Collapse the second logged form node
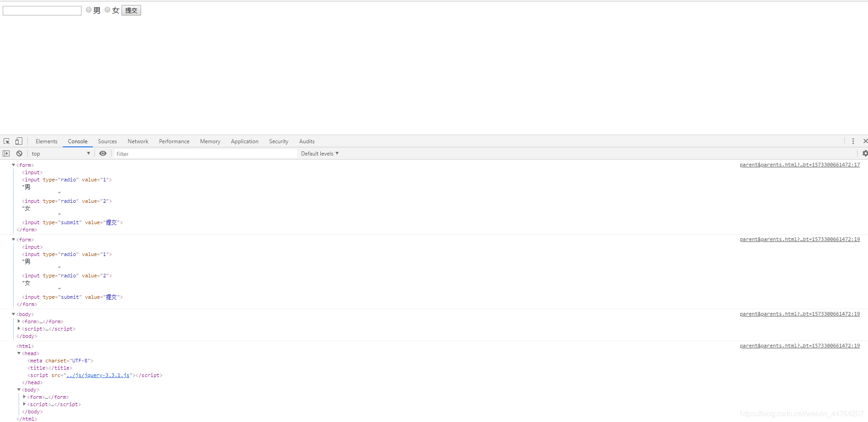The width and height of the screenshot is (868, 422). pyautogui.click(x=13, y=240)
